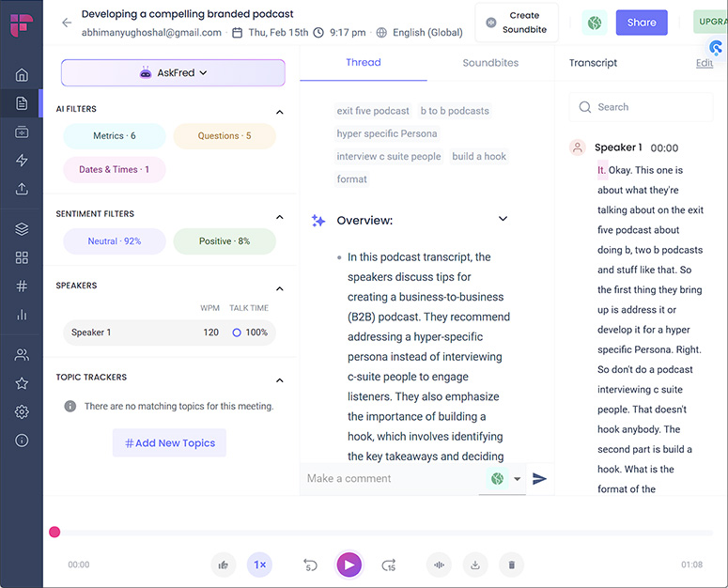Viewport: 728px width, 588px height.
Task: Open the Notebook documents icon in sidebar
Action: pos(22,103)
